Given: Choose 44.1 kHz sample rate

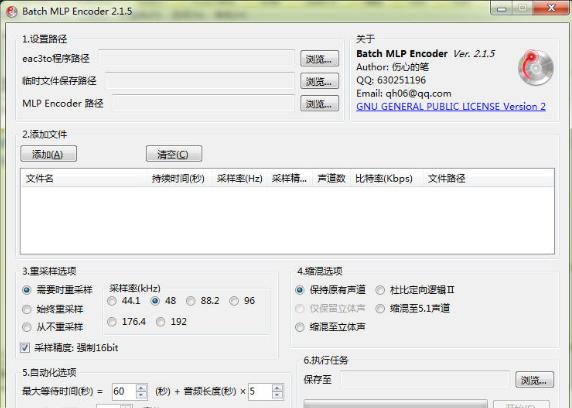Looking at the screenshot, I should [124, 301].
